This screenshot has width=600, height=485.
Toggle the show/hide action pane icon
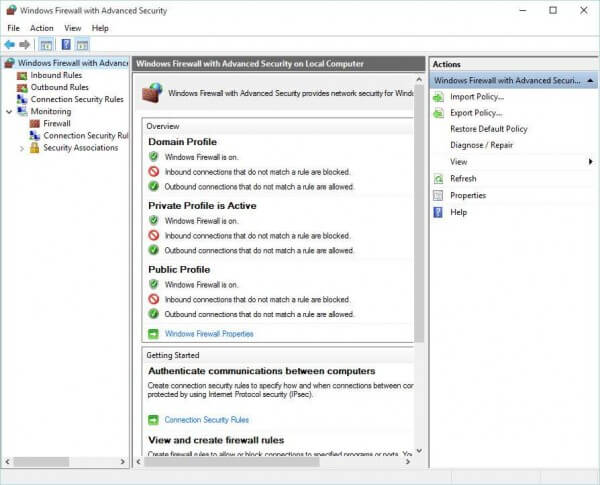[x=82, y=45]
